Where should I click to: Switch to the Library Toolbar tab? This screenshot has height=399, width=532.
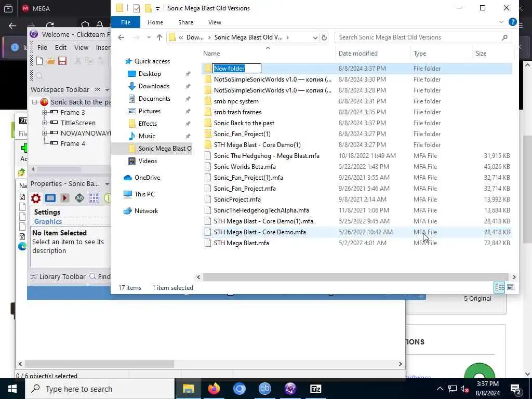58,276
